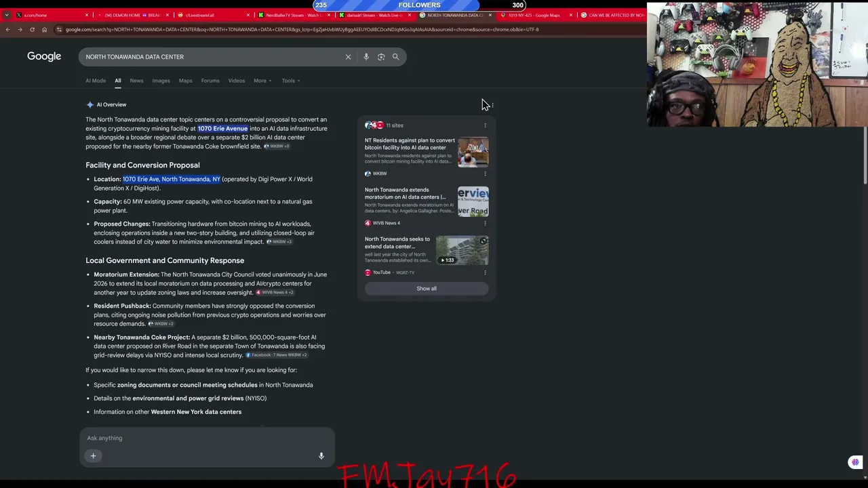Click the AI Overview sparkle icon
This screenshot has height=488, width=868.
[90, 104]
